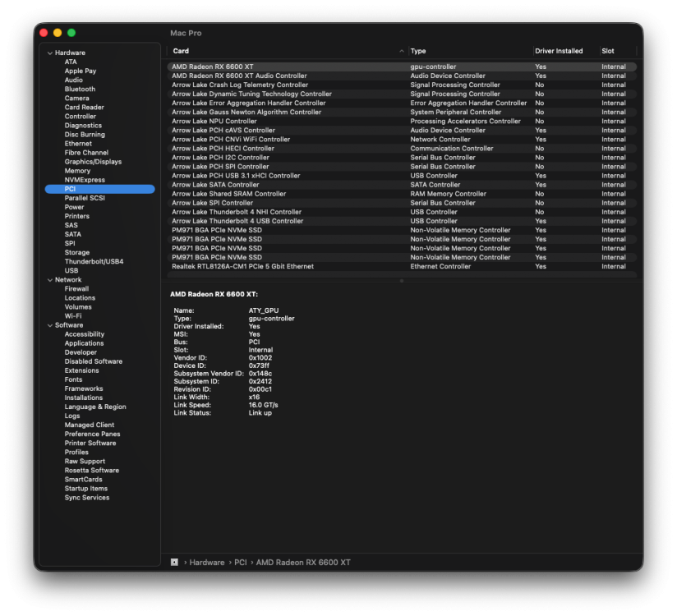Open Thunderbolt/USB4 in sidebar
This screenshot has height=616, width=677.
tap(94, 261)
